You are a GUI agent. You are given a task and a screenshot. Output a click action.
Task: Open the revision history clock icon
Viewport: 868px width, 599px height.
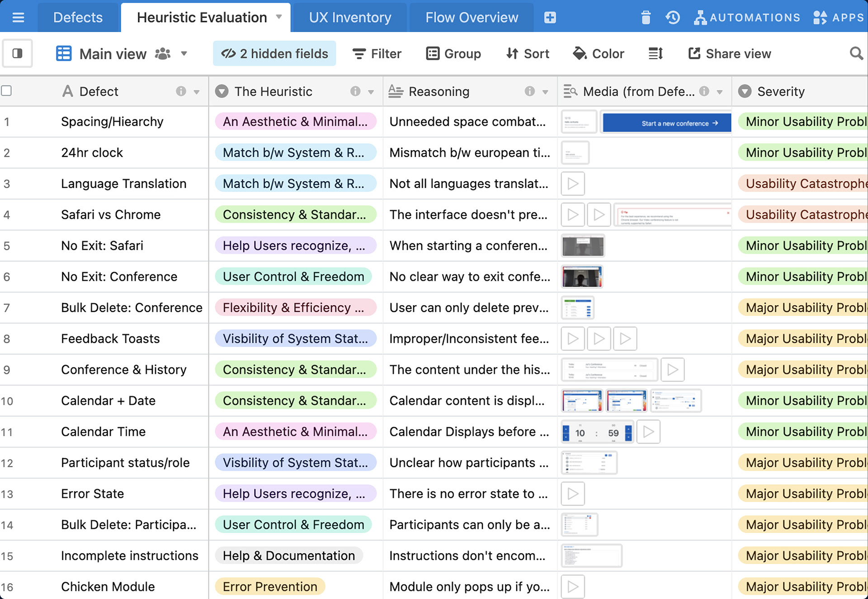[673, 17]
